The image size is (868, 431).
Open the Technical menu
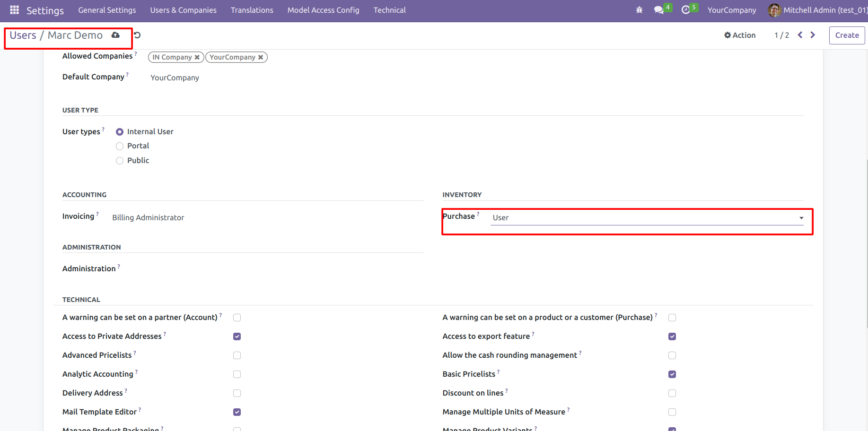pyautogui.click(x=389, y=10)
